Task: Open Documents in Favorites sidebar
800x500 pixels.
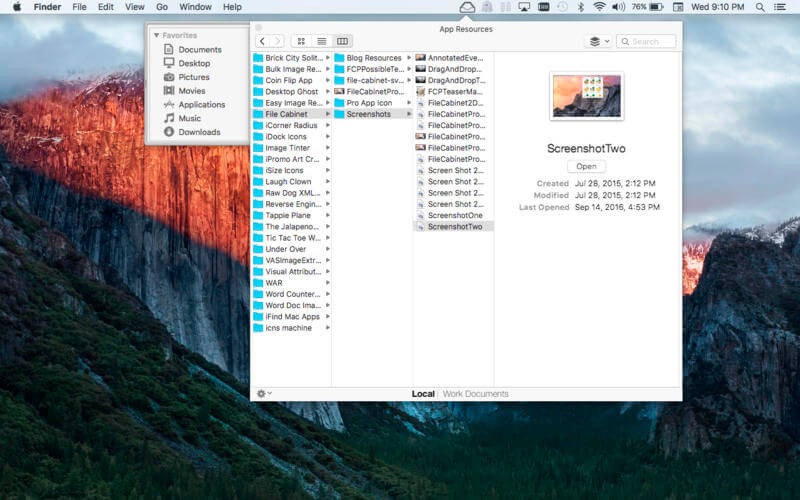Action: [199, 49]
